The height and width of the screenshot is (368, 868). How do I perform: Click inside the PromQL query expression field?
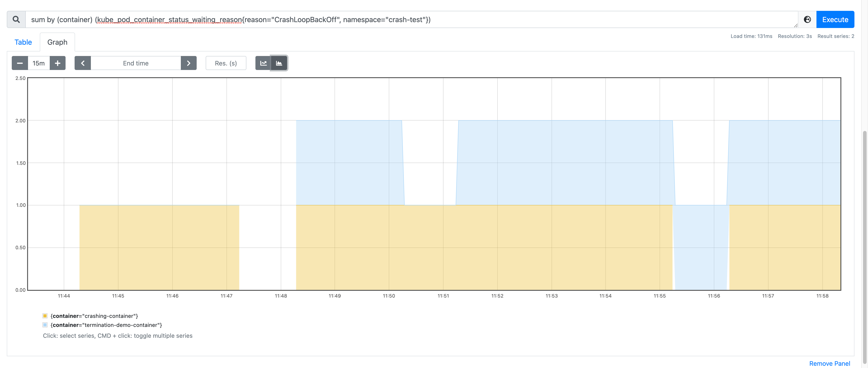pyautogui.click(x=404, y=19)
